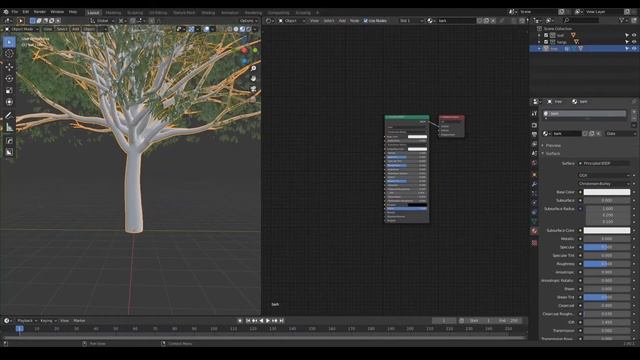Click the green Principled BSDF node header
This screenshot has width=640, height=360.
tap(407, 117)
